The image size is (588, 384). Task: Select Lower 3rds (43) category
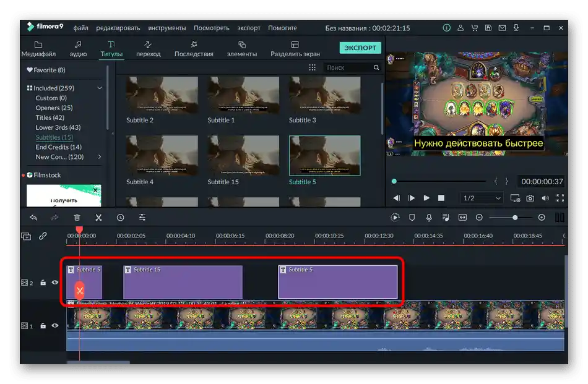tap(58, 127)
